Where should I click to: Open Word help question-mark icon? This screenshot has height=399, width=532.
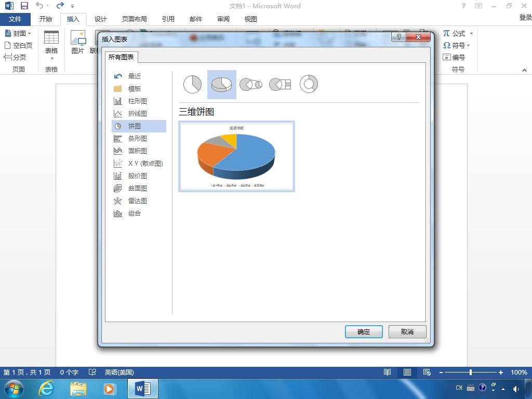[463, 6]
